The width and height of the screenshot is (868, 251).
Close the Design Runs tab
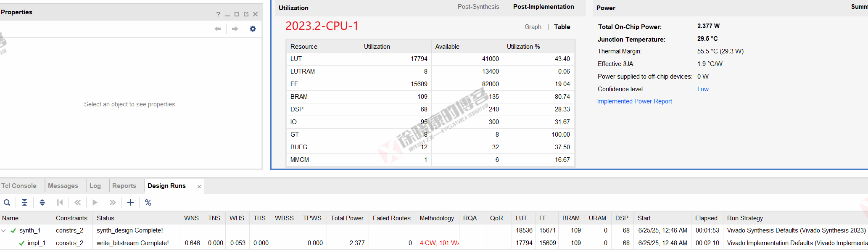[x=199, y=187]
